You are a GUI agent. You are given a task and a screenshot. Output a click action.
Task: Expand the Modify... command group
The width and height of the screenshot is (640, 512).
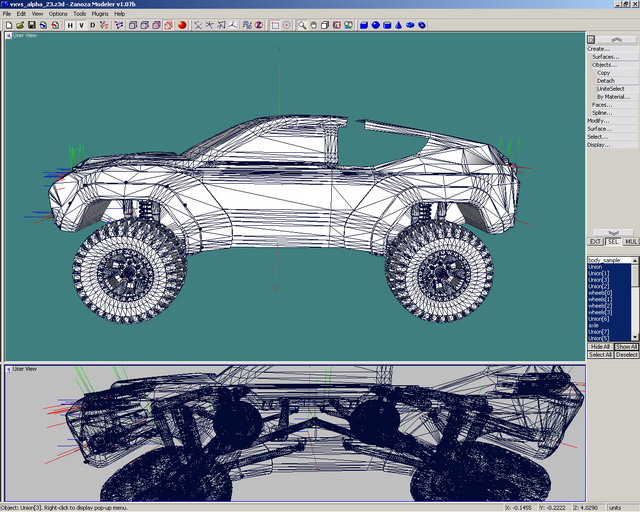[598, 120]
